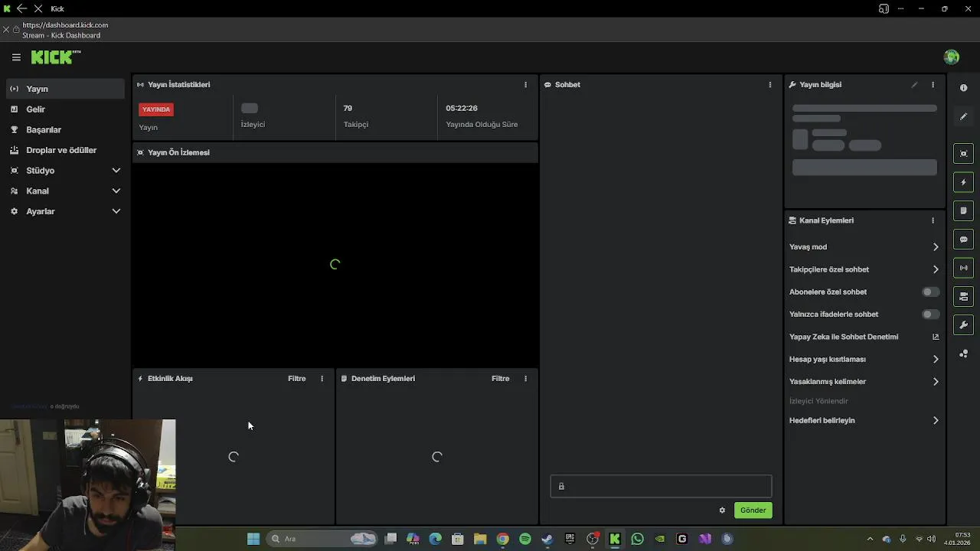Stop page loading with the X button

click(x=38, y=8)
